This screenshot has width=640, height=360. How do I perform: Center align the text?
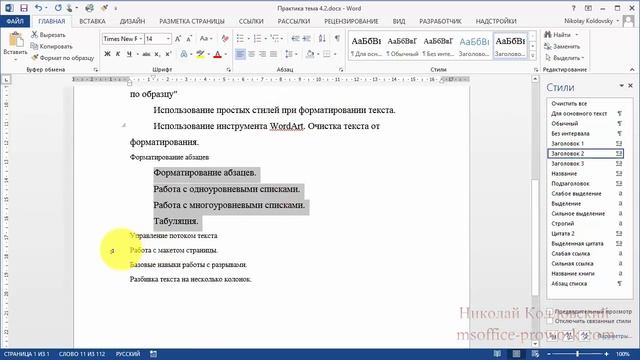(251, 54)
